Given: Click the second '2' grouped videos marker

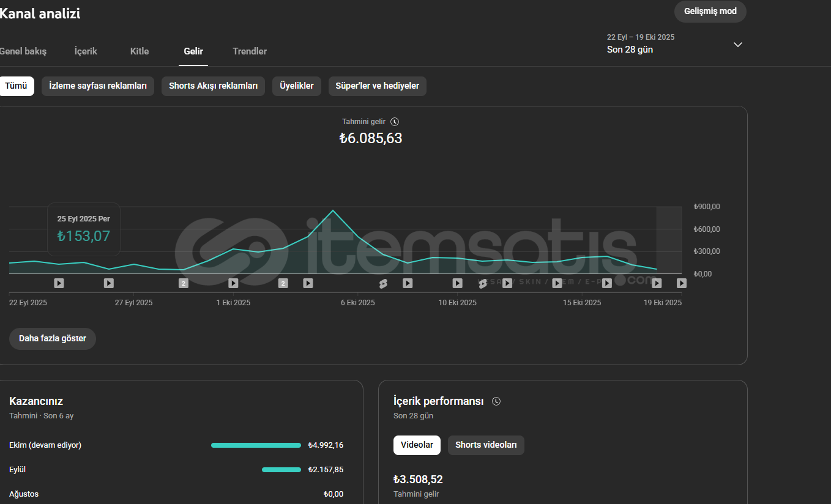Looking at the screenshot, I should click(283, 283).
